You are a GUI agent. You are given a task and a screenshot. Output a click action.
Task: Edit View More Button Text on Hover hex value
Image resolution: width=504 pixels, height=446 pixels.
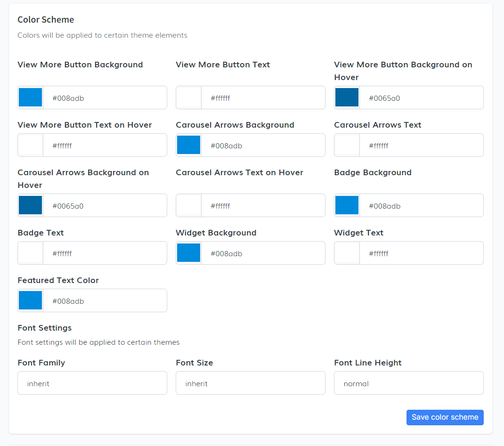(x=105, y=145)
